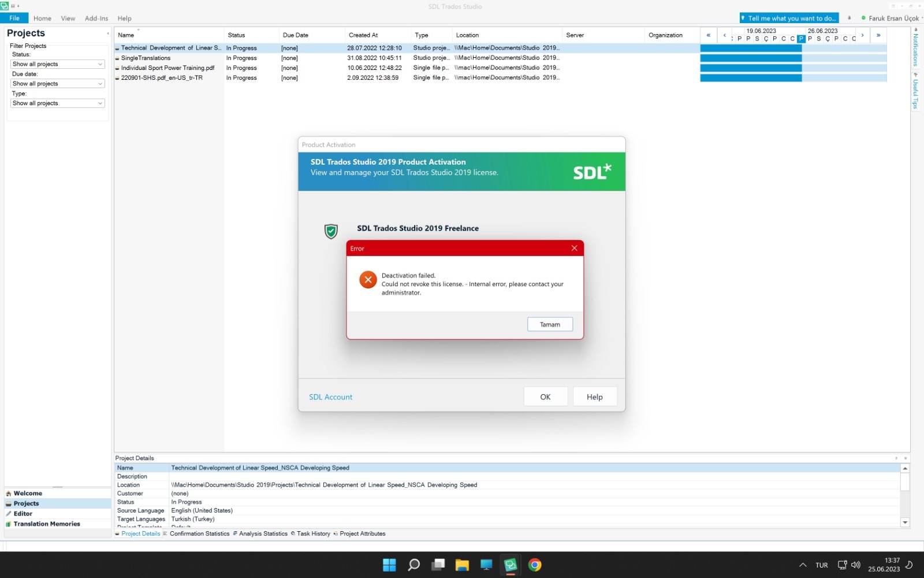The image size is (924, 578).
Task: Click Help in Product Activation window
Action: coord(595,397)
